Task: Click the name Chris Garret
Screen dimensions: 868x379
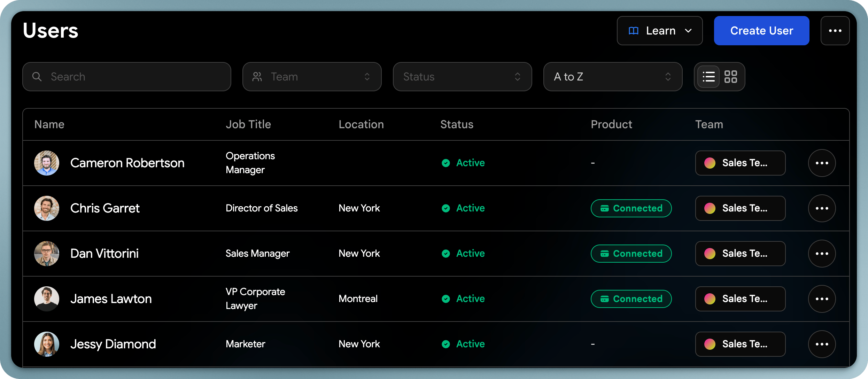Action: pos(105,208)
